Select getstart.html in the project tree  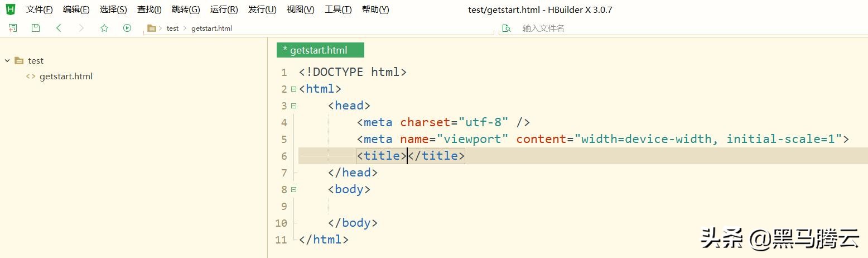(66, 77)
